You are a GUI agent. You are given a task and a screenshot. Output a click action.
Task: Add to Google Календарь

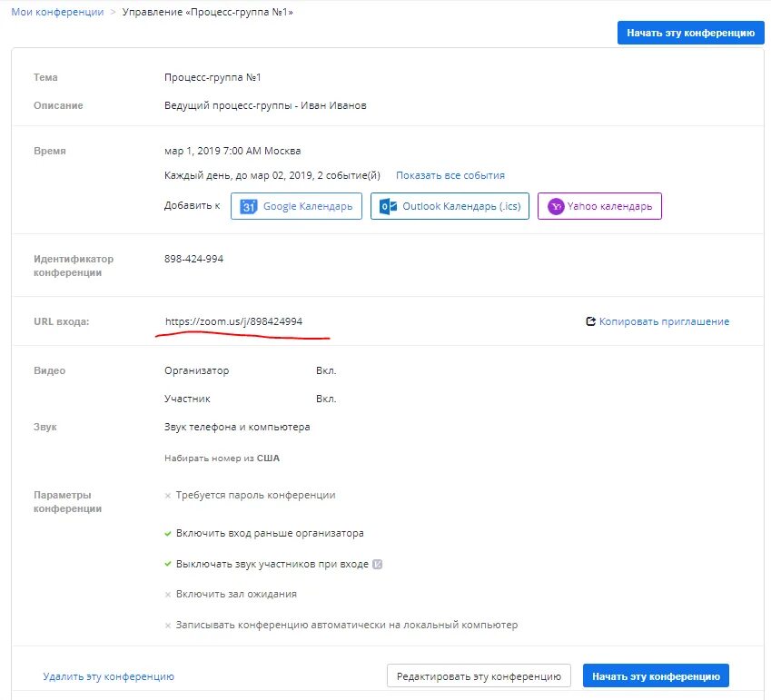pos(296,206)
